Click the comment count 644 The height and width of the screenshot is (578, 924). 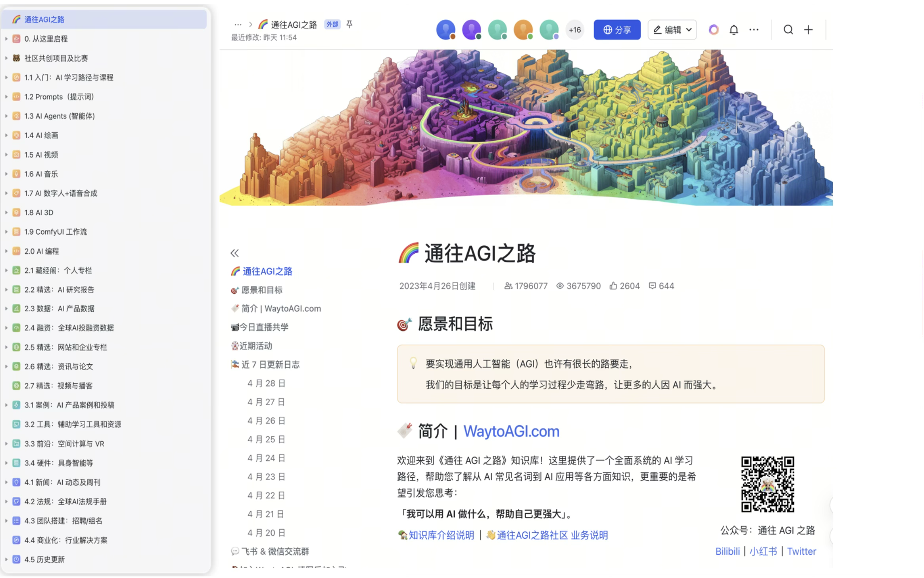click(661, 286)
